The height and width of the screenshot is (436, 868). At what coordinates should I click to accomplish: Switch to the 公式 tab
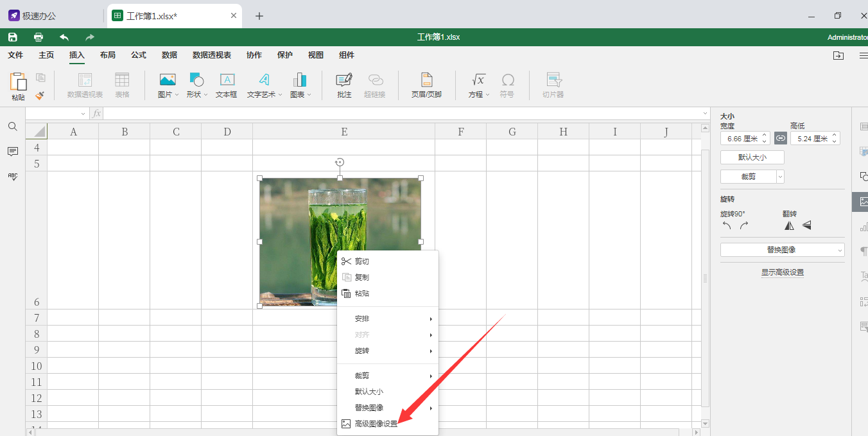coord(139,55)
